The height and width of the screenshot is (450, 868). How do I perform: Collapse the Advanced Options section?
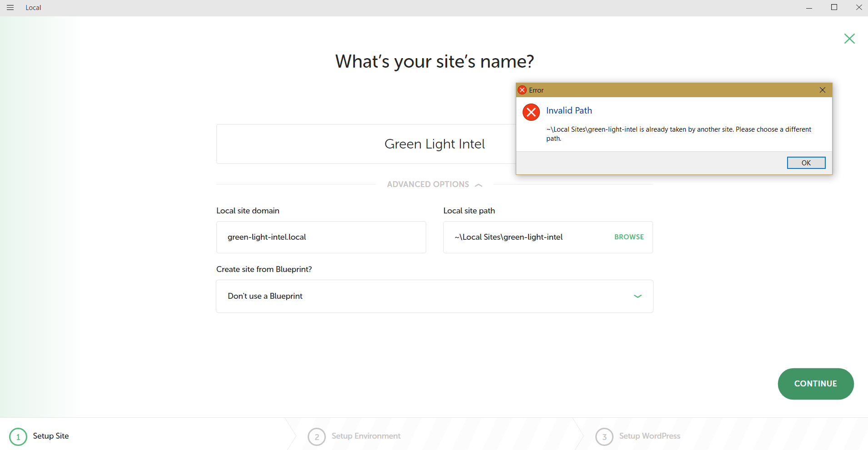(x=434, y=184)
